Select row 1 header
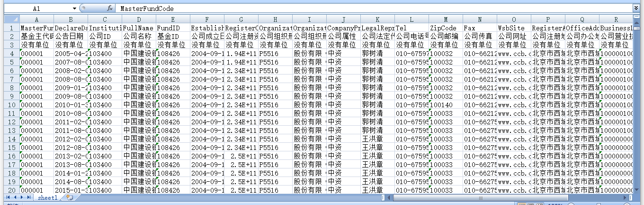 (12, 28)
